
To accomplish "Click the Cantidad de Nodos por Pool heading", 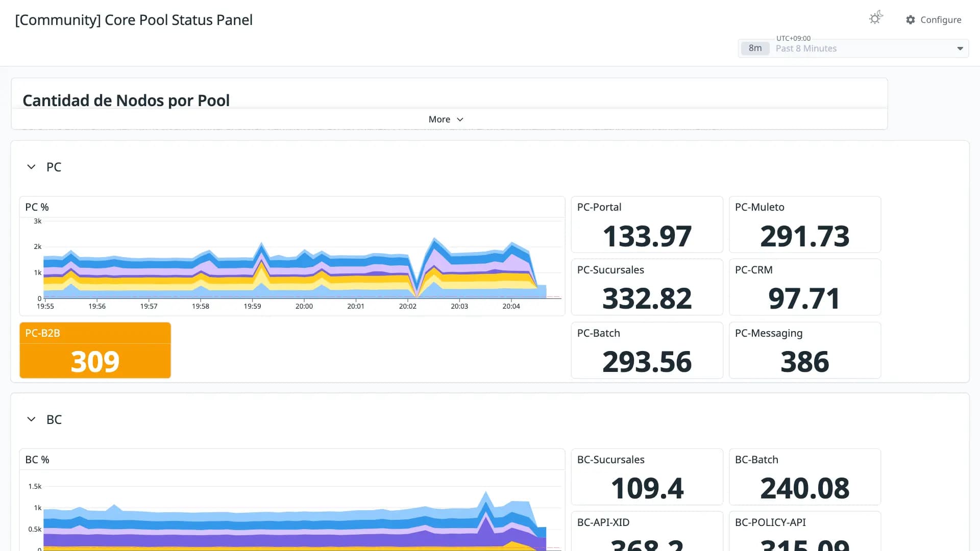I will 126,101.
